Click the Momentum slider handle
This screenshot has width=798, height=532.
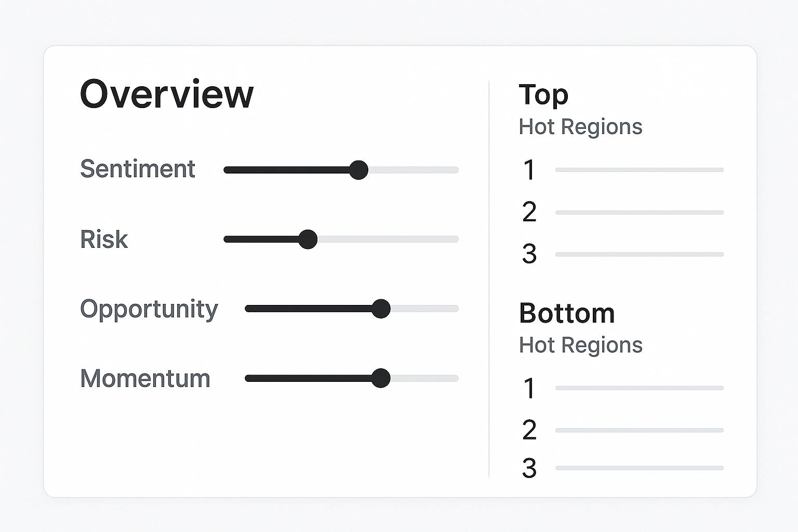coord(381,378)
